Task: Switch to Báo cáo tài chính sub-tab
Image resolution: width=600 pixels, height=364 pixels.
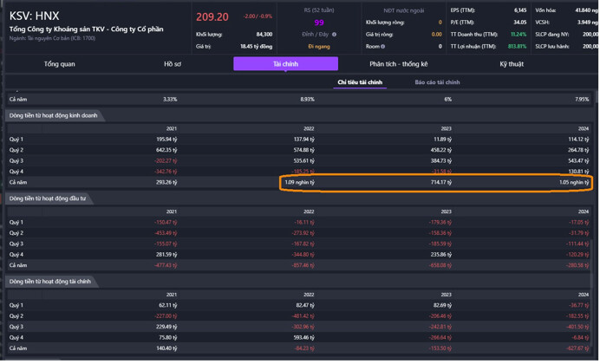Action: tap(437, 82)
